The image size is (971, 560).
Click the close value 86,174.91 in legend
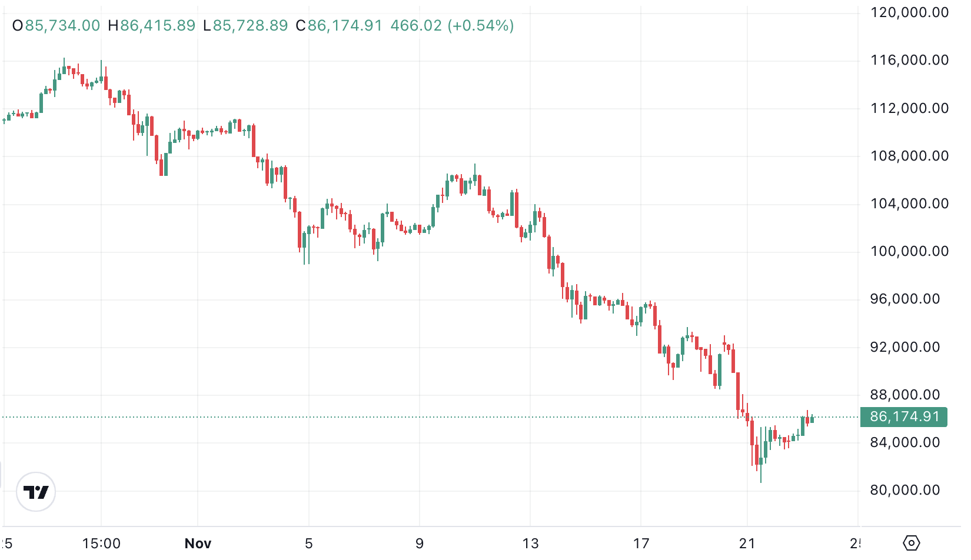tap(345, 26)
